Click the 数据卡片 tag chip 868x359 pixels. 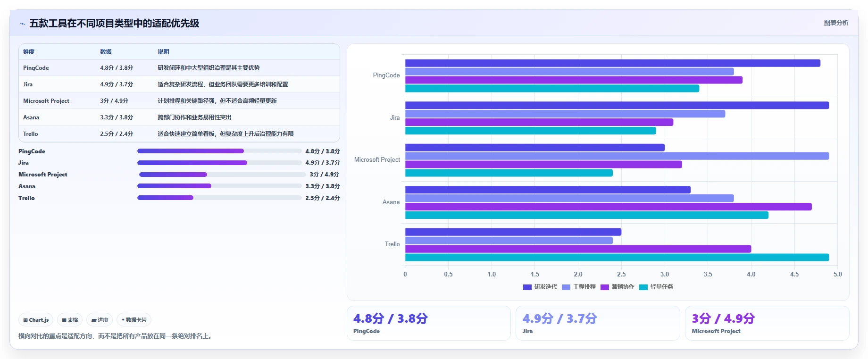coord(134,320)
